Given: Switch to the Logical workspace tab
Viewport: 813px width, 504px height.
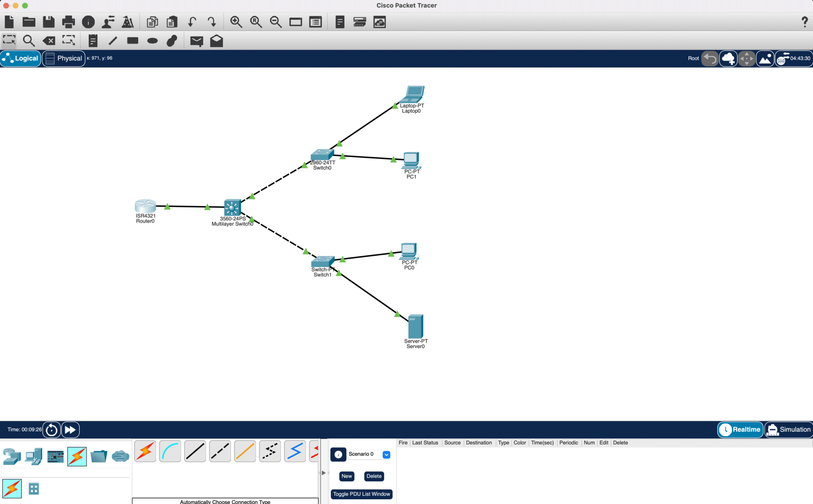Looking at the screenshot, I should tap(21, 58).
